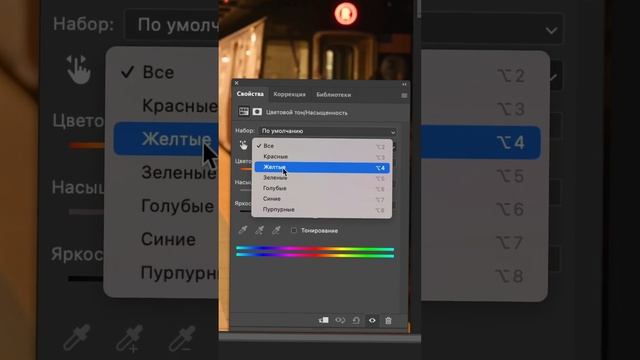Image resolution: width=640 pixels, height=360 pixels.
Task: Select the first eyedropper tool
Action: (x=243, y=230)
